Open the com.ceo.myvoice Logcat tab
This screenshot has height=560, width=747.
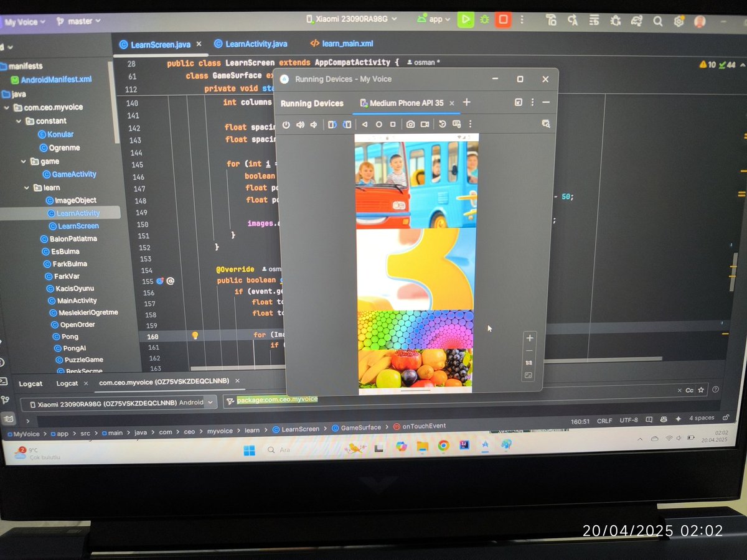(164, 381)
